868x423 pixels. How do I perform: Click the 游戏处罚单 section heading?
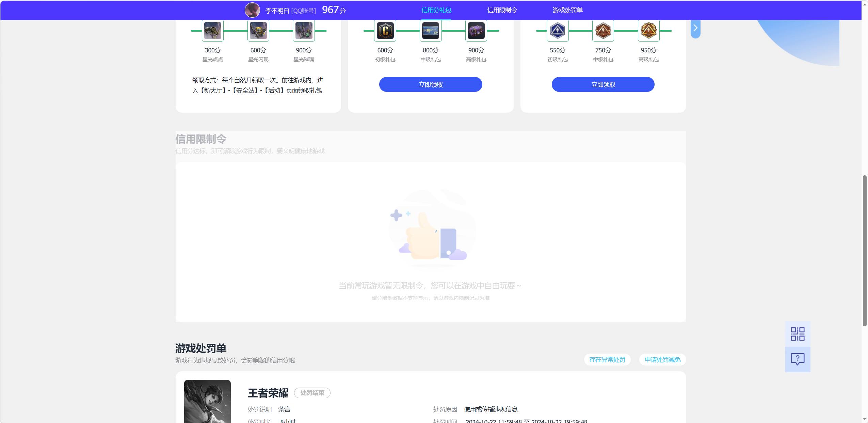click(200, 348)
